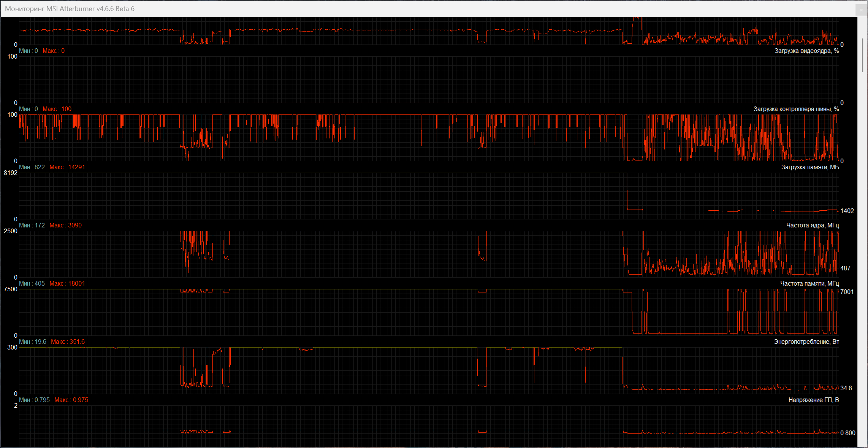Viewport: 868px width, 448px height.
Task: Click the 'Энергопотребление, Вт' graph label
Action: 806,342
